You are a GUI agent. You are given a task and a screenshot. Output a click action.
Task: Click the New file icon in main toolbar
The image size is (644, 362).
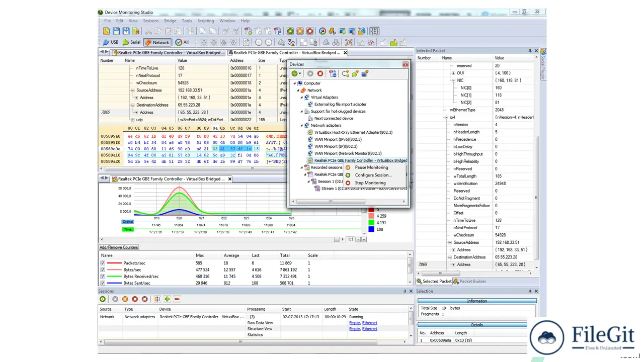pos(106,31)
